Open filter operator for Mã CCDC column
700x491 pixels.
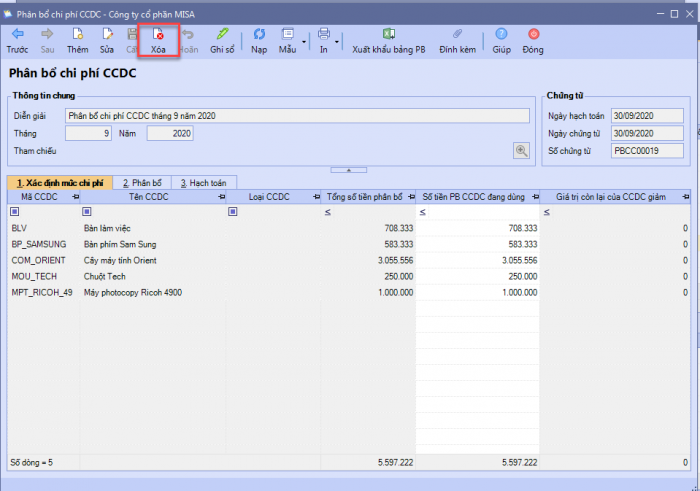(x=14, y=212)
